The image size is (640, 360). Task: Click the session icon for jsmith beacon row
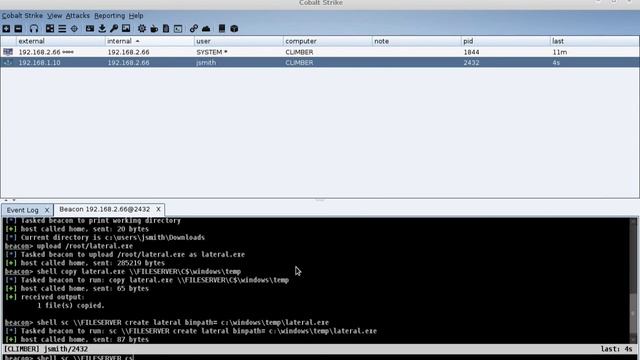coord(8,62)
